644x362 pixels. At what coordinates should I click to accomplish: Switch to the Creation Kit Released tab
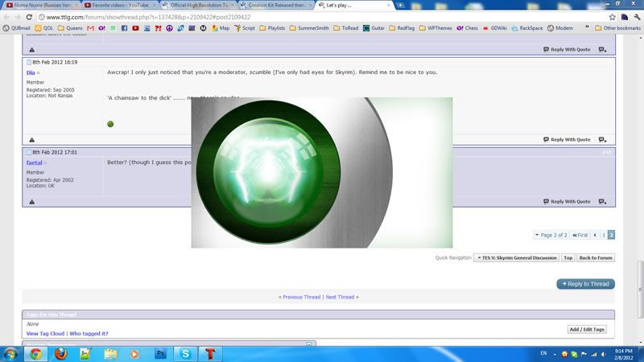tap(275, 5)
